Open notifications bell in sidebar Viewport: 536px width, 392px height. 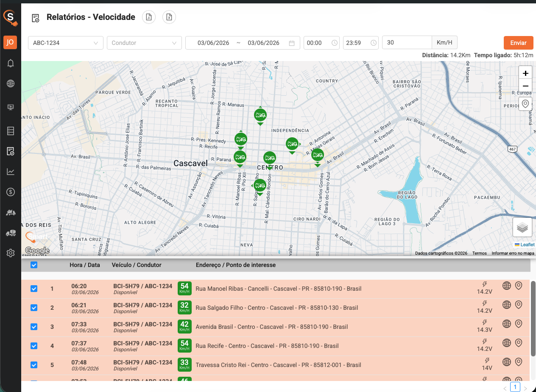pyautogui.click(x=11, y=63)
